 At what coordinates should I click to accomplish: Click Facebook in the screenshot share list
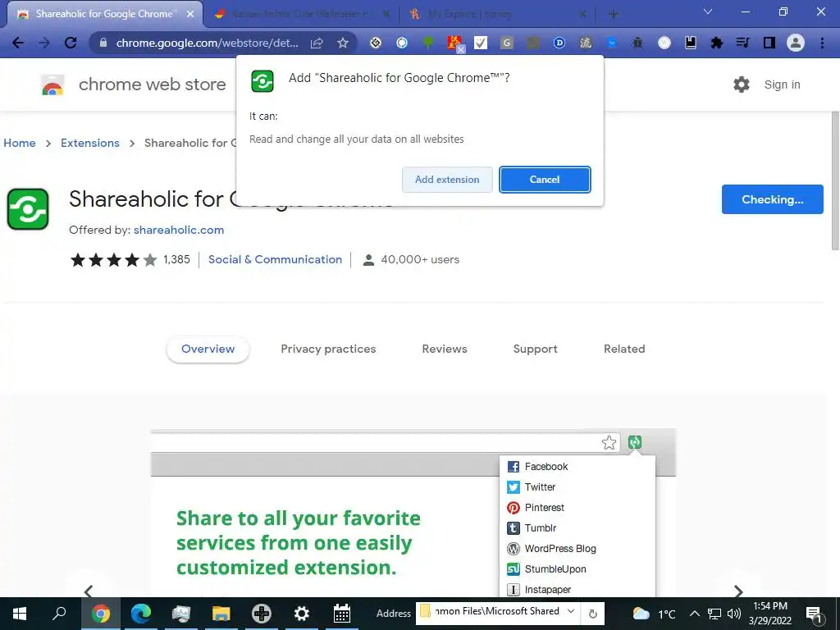click(546, 467)
